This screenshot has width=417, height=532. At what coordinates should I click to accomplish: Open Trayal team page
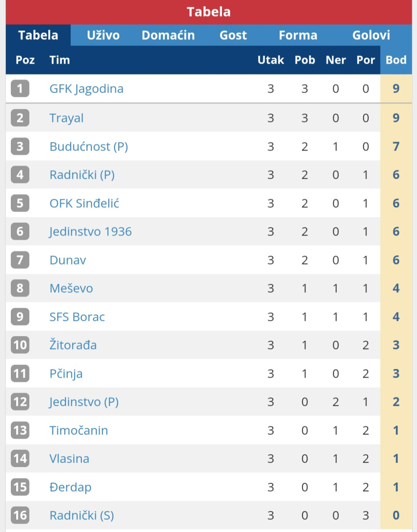pos(67,118)
